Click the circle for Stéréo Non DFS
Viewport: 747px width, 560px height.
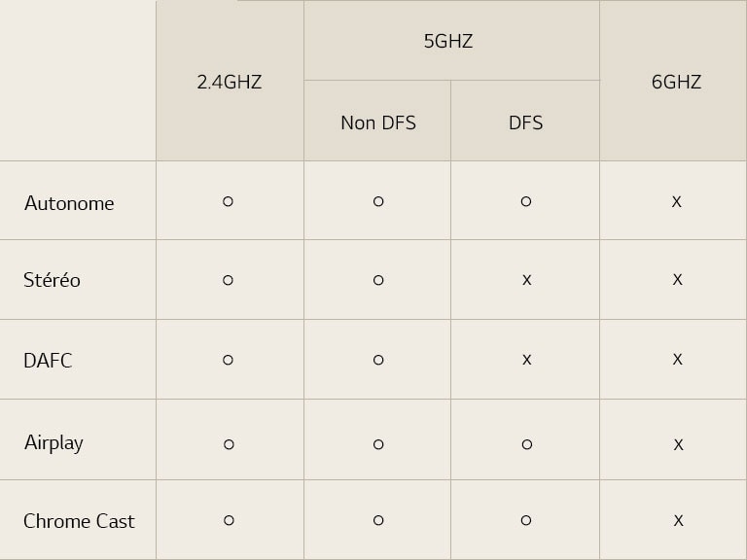tap(378, 280)
